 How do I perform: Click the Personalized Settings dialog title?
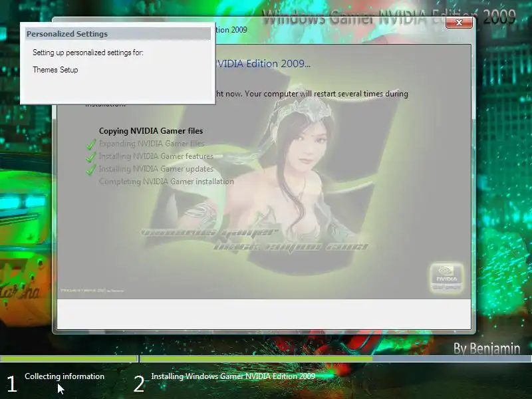[67, 34]
